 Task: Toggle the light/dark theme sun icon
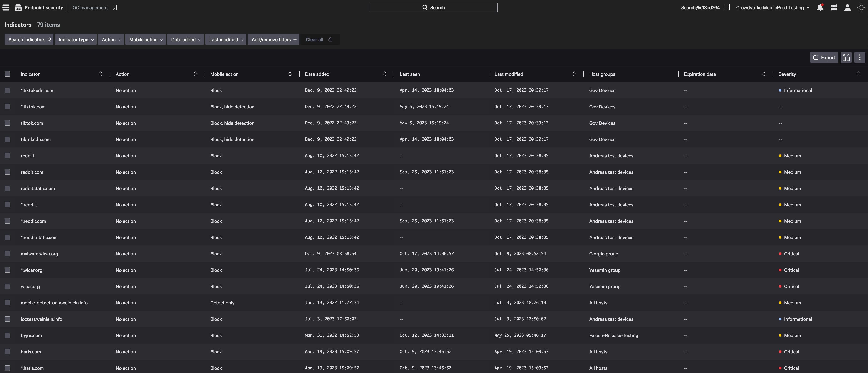[x=861, y=7]
